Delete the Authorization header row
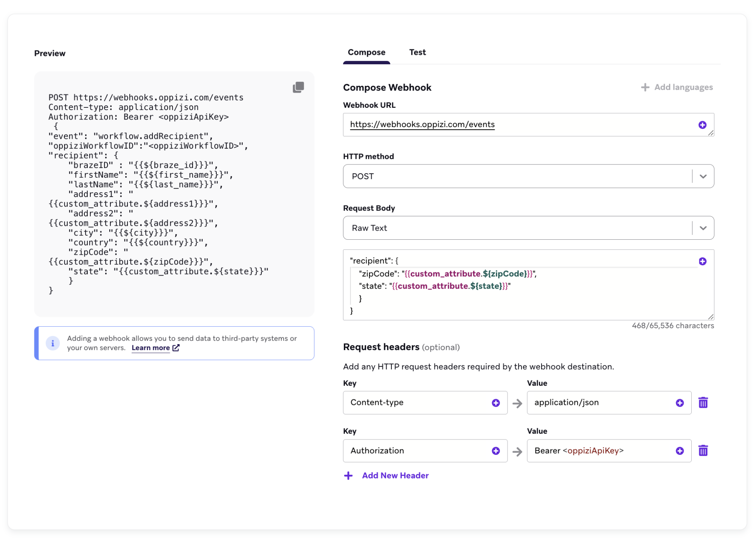This screenshot has height=540, width=756. (x=703, y=451)
